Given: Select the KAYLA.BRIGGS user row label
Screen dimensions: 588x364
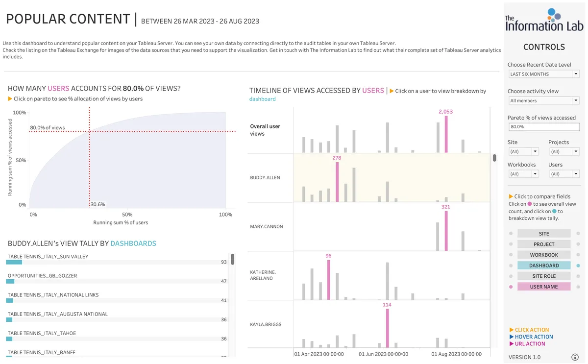Looking at the screenshot, I should point(266,324).
